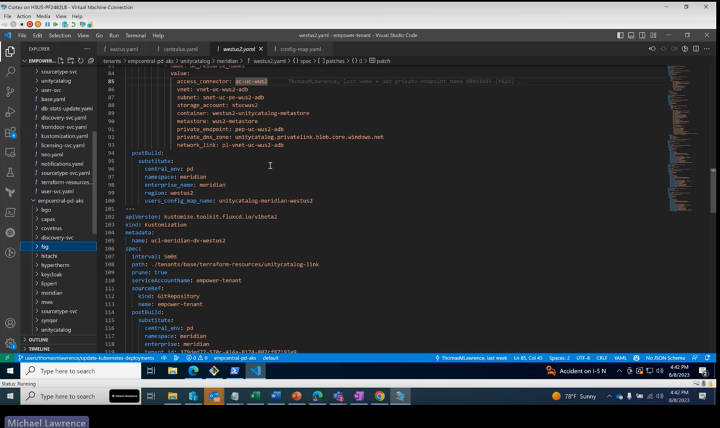The image size is (720, 428).
Task: Open Media menu in VM Connection window
Action: (43, 16)
